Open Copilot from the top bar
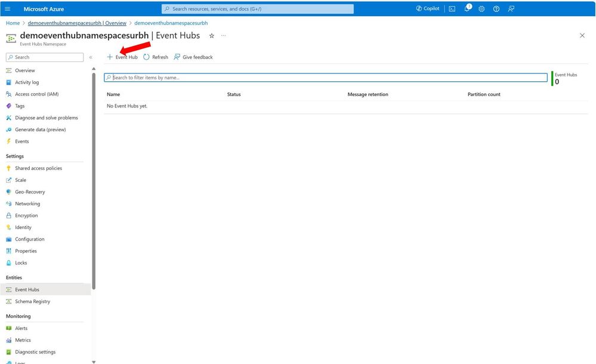 [x=428, y=8]
